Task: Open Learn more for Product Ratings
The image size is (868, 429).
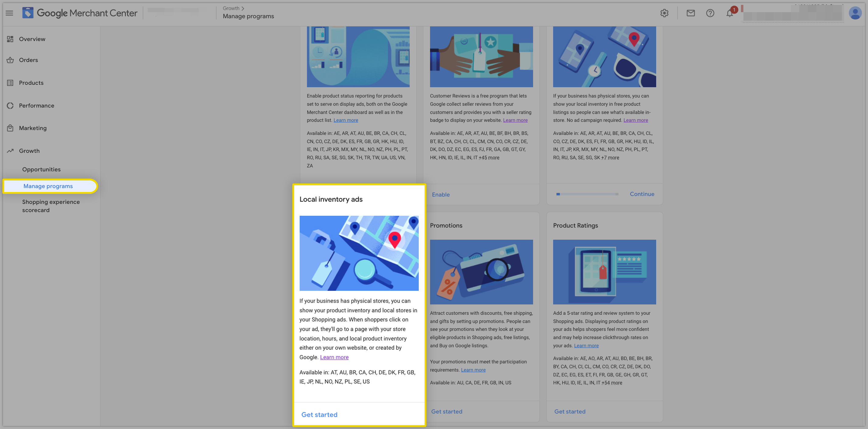Action: click(x=586, y=345)
